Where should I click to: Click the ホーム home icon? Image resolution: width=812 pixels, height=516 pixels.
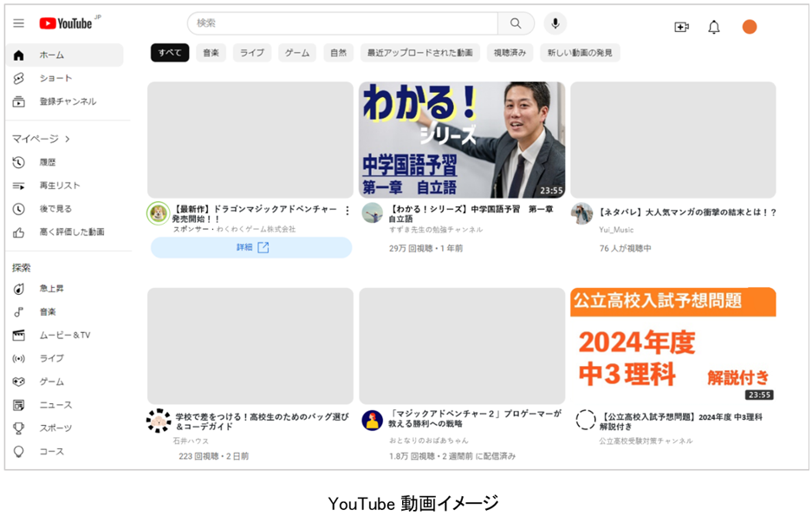point(19,56)
